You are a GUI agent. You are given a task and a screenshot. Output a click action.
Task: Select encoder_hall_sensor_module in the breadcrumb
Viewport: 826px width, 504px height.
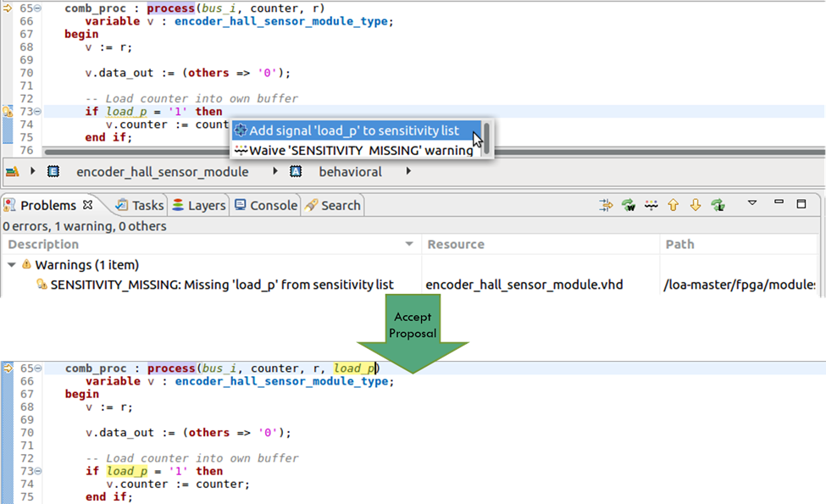point(163,172)
